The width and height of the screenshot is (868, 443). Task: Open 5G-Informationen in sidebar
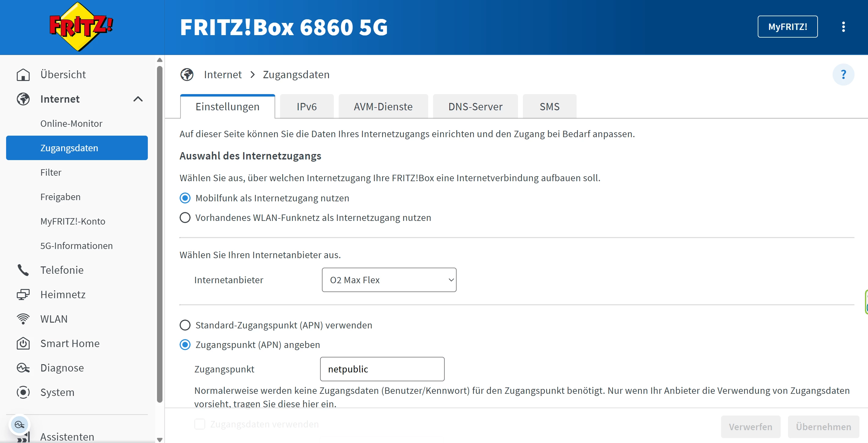click(76, 246)
